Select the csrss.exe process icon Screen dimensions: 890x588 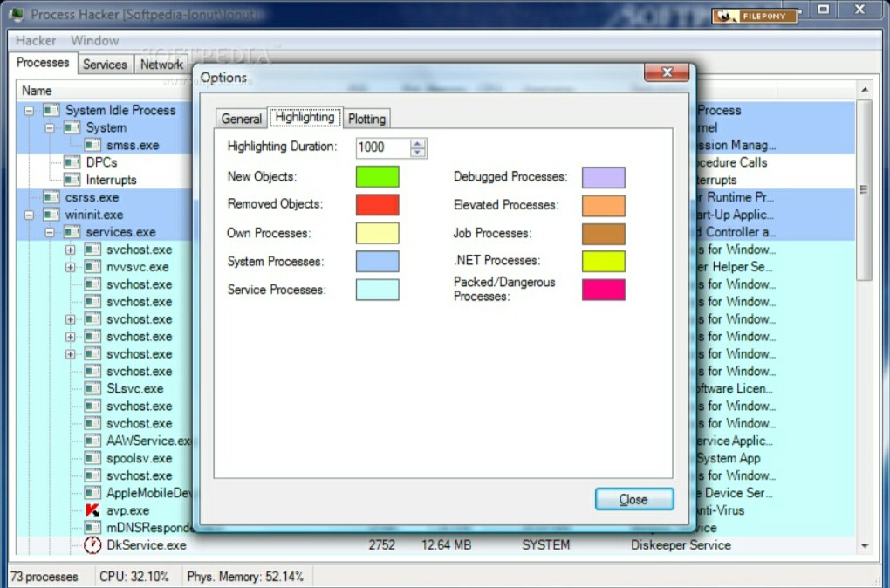51,197
